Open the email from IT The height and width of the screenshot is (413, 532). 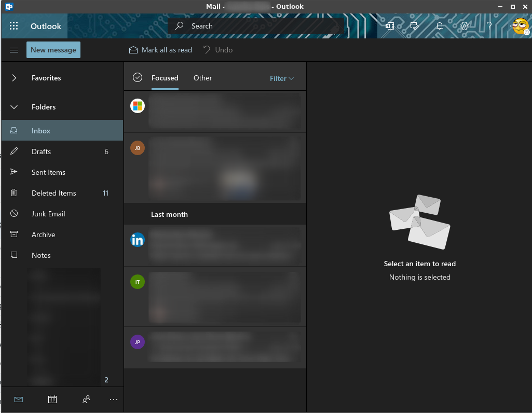point(215,296)
